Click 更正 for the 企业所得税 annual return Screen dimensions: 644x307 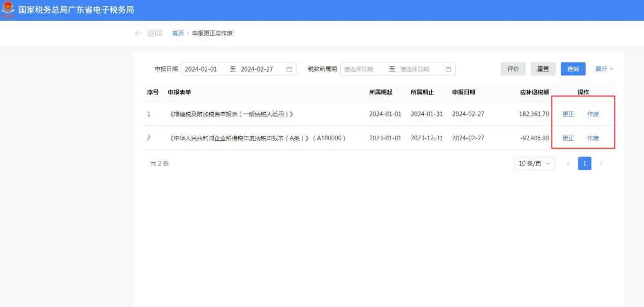pyautogui.click(x=568, y=138)
